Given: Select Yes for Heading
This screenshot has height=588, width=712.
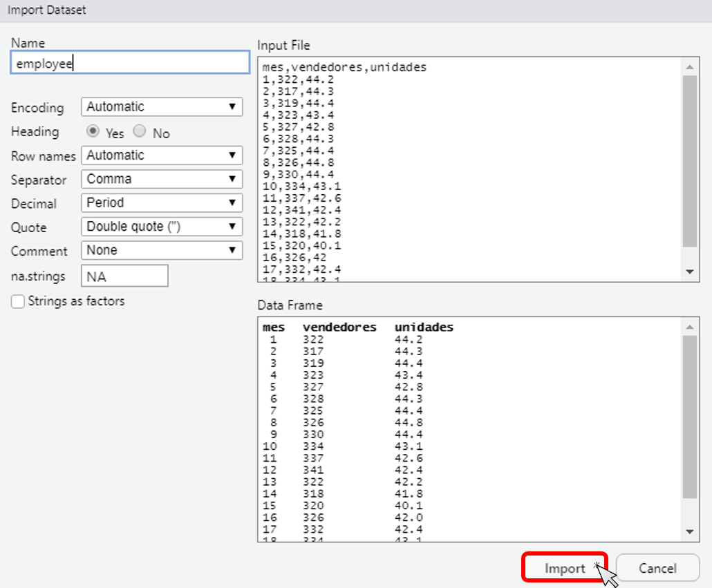Looking at the screenshot, I should click(93, 131).
